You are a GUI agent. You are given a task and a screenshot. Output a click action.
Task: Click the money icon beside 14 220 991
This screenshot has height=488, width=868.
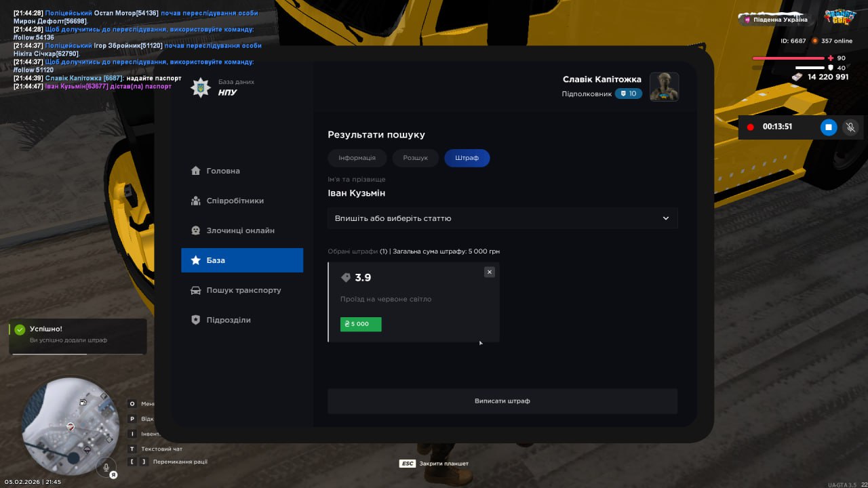(797, 77)
